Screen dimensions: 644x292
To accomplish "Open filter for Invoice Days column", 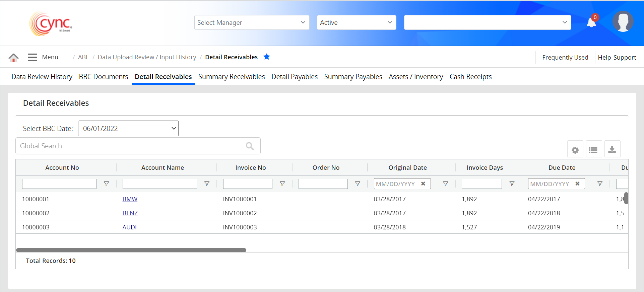I will (512, 184).
